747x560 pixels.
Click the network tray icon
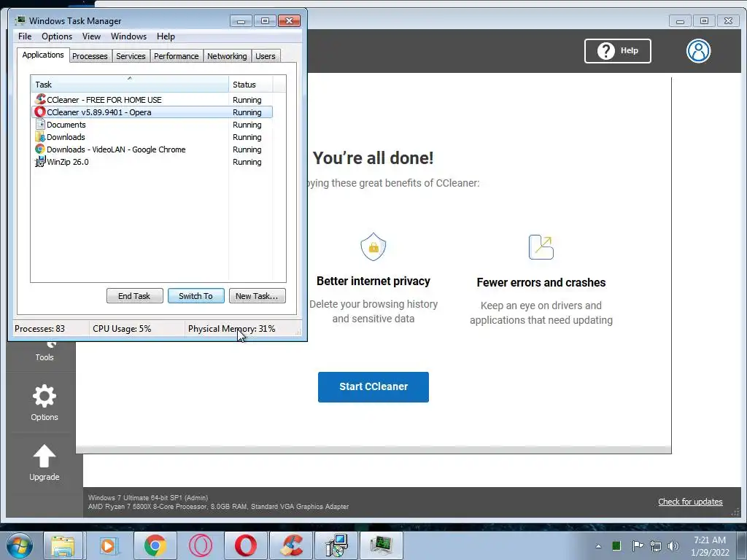click(656, 545)
